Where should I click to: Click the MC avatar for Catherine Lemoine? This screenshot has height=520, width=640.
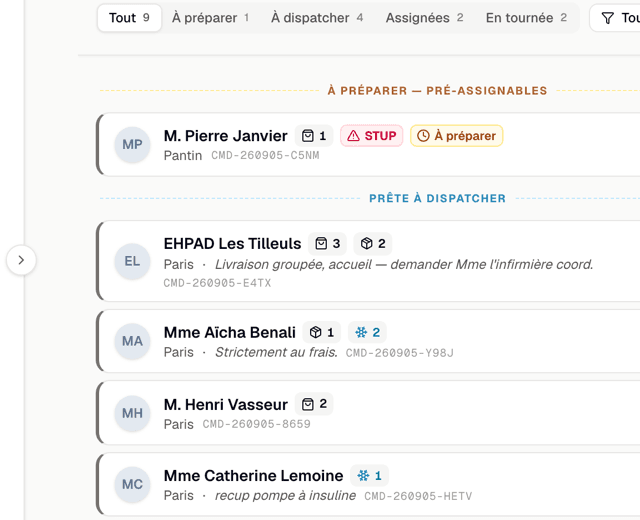132,484
